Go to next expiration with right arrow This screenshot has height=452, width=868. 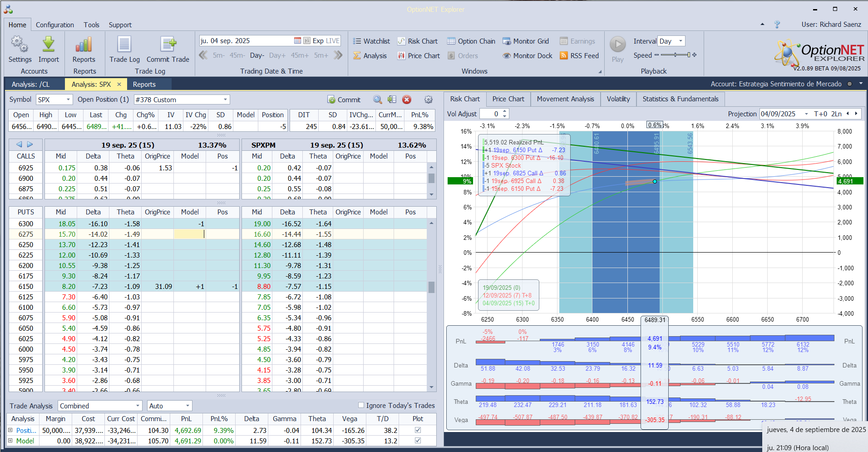pos(30,144)
